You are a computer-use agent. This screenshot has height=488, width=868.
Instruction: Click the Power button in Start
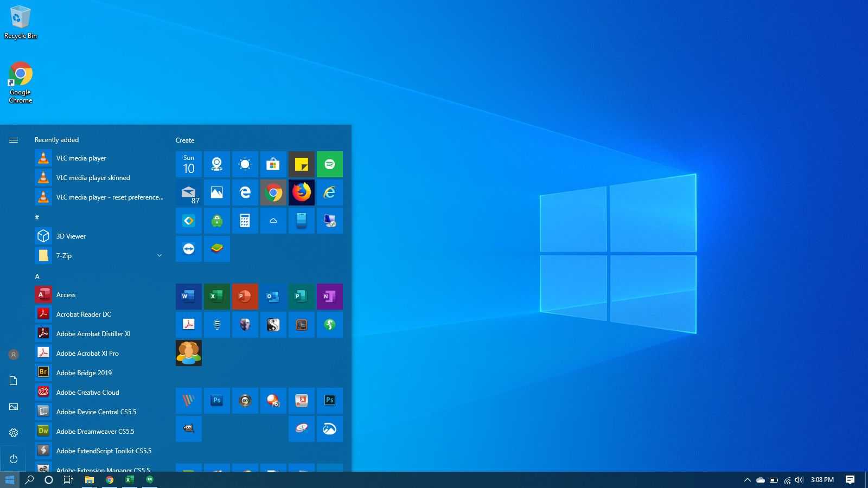coord(14,459)
